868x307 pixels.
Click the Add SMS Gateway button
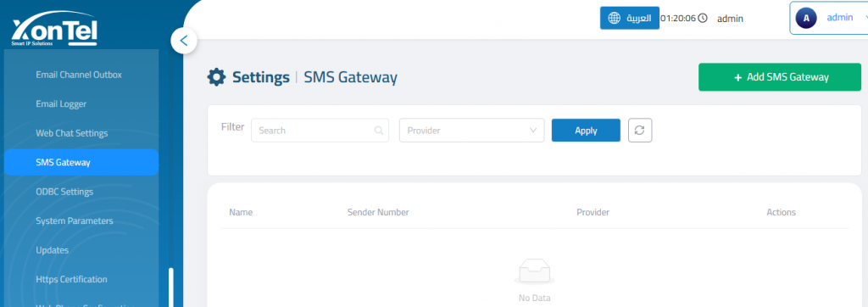(780, 77)
